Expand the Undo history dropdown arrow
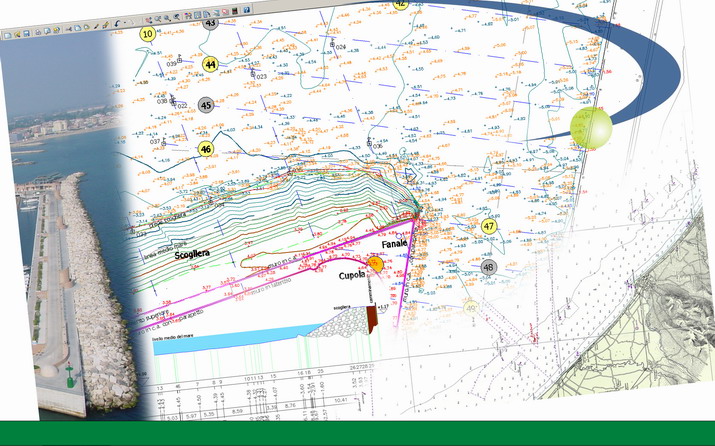Image resolution: width=715 pixels, height=446 pixels. point(125,22)
